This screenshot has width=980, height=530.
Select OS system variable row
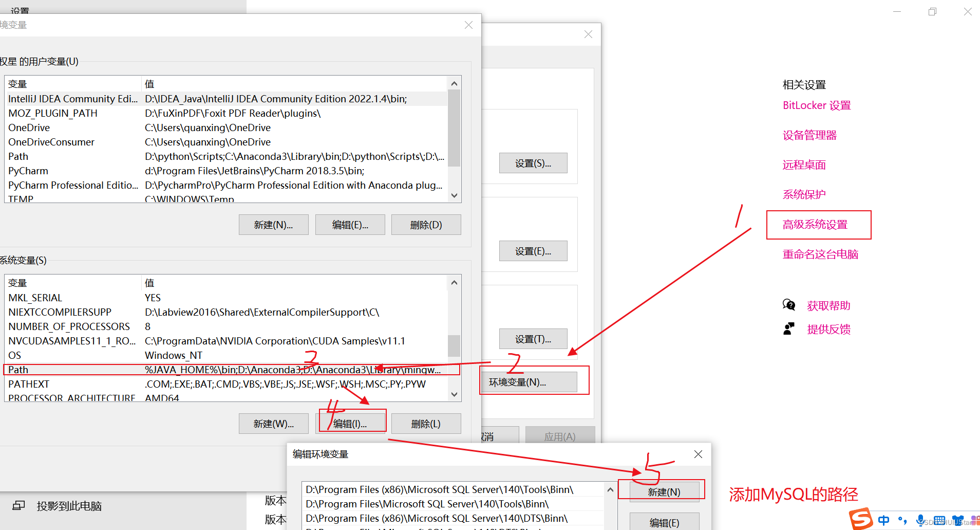tap(226, 355)
